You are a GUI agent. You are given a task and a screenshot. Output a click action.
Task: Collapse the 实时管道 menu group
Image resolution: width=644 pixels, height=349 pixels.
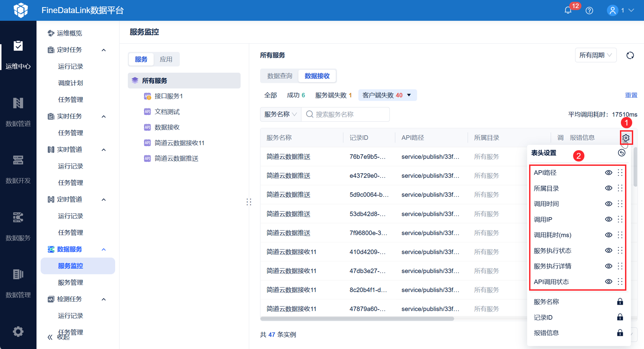click(104, 150)
